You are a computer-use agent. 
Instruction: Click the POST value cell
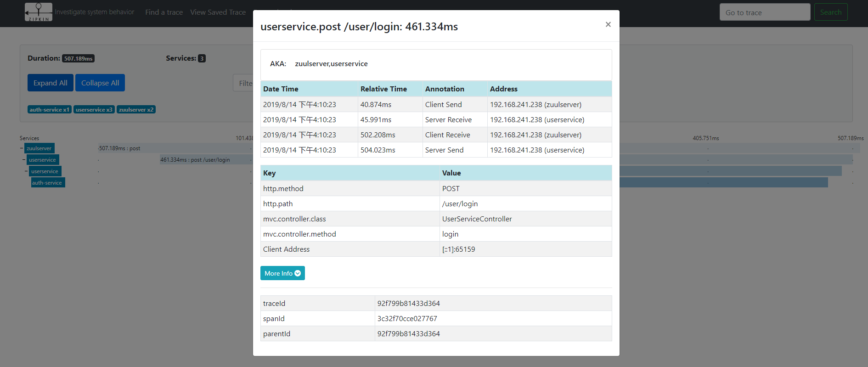click(x=526, y=189)
